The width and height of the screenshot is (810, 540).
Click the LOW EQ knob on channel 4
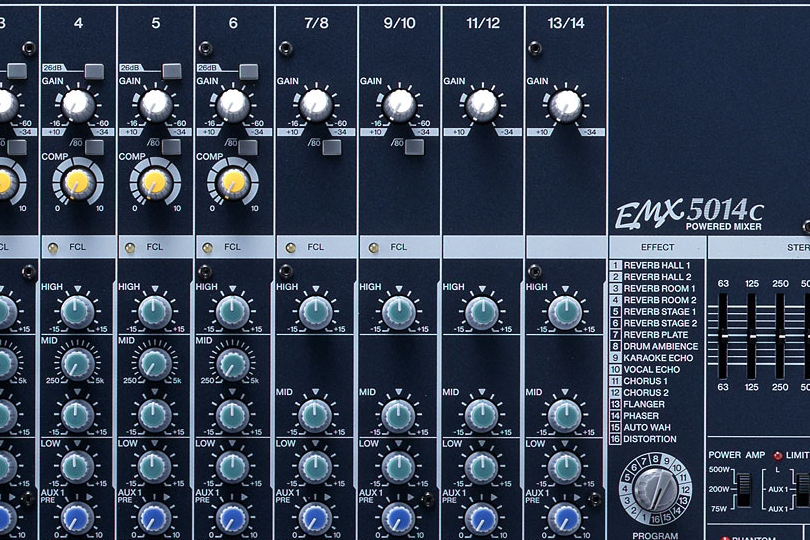click(77, 467)
